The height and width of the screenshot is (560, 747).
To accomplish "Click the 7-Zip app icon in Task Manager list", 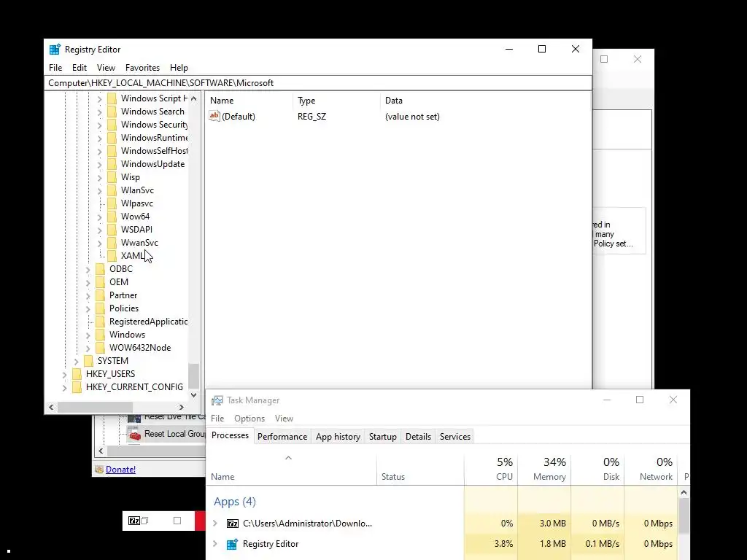I will (x=233, y=524).
